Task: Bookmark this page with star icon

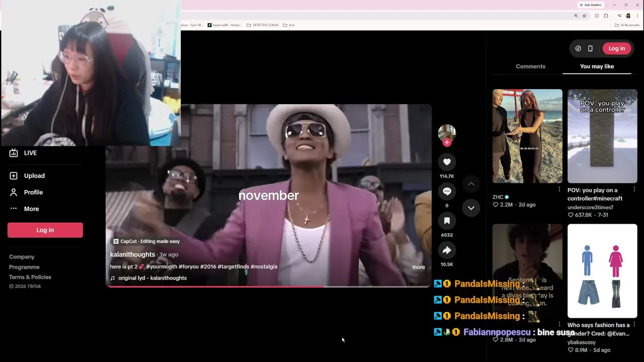Action: coord(584,16)
